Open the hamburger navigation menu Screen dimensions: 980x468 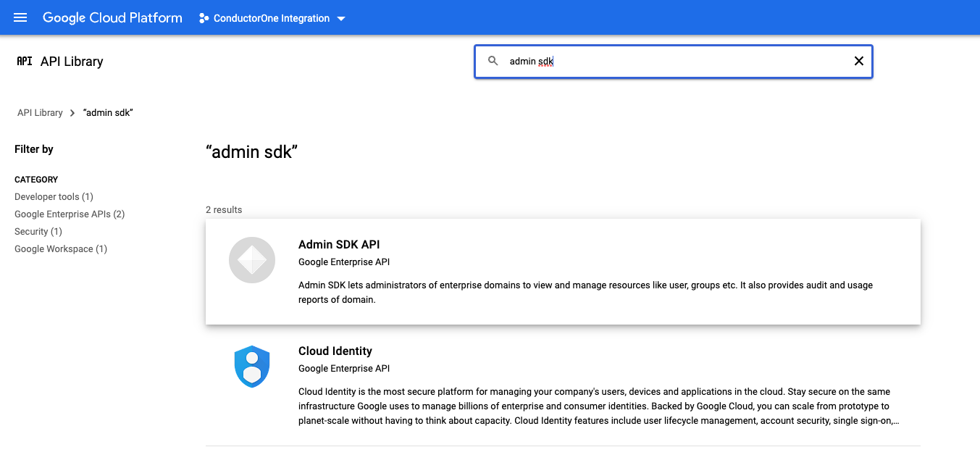coord(20,17)
